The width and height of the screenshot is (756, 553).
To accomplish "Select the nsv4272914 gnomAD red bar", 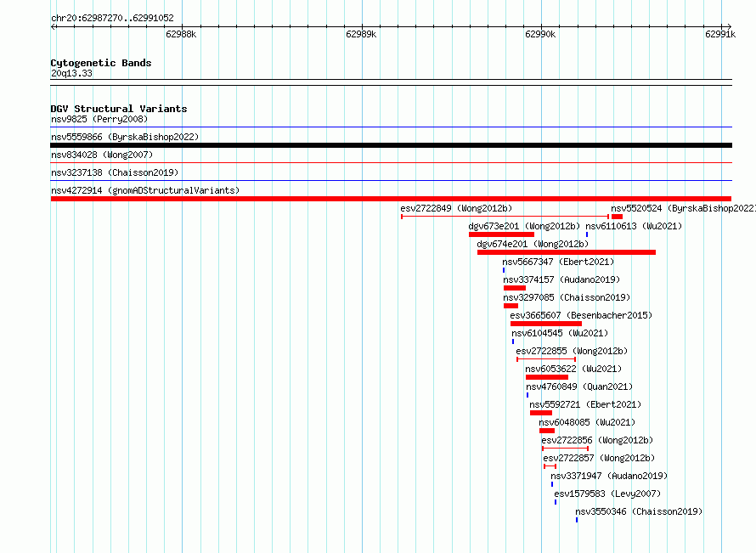I will point(391,199).
